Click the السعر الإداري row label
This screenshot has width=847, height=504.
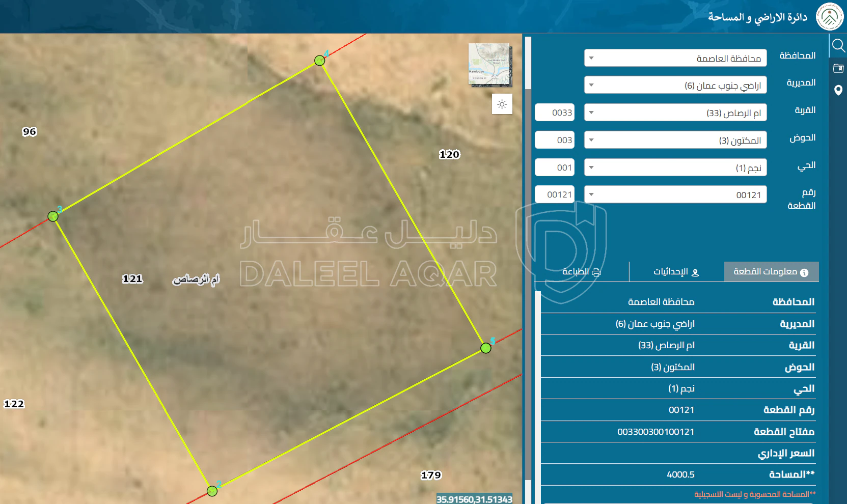tap(786, 453)
